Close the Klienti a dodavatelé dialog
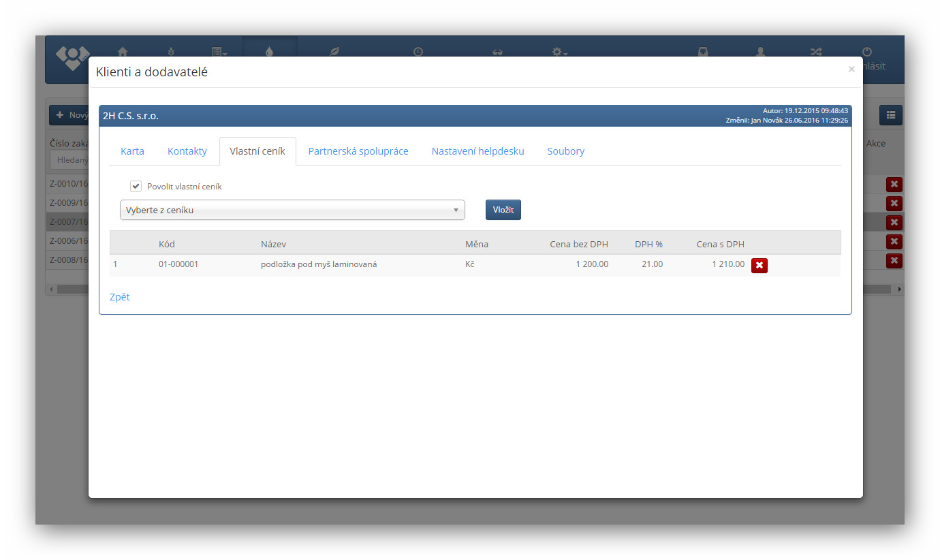The image size is (940, 560). 851,69
